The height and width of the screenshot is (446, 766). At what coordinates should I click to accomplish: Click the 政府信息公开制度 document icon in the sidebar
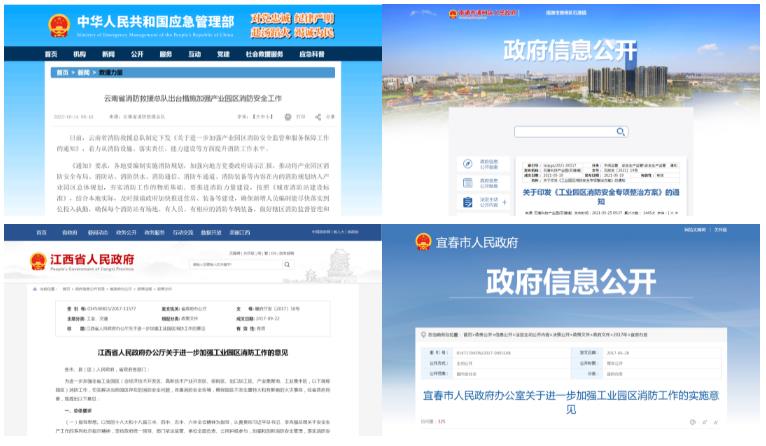[466, 183]
